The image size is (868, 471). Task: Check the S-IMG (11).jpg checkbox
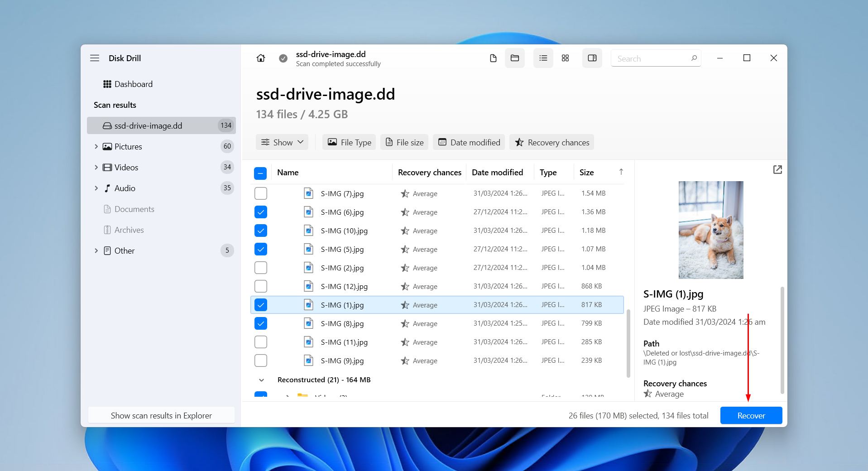point(261,342)
